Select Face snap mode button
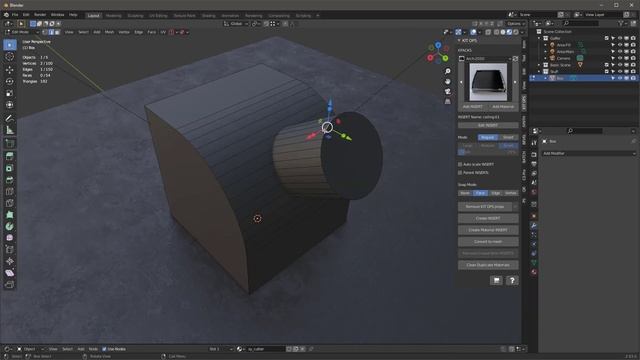This screenshot has width=640, height=360. pos(480,193)
